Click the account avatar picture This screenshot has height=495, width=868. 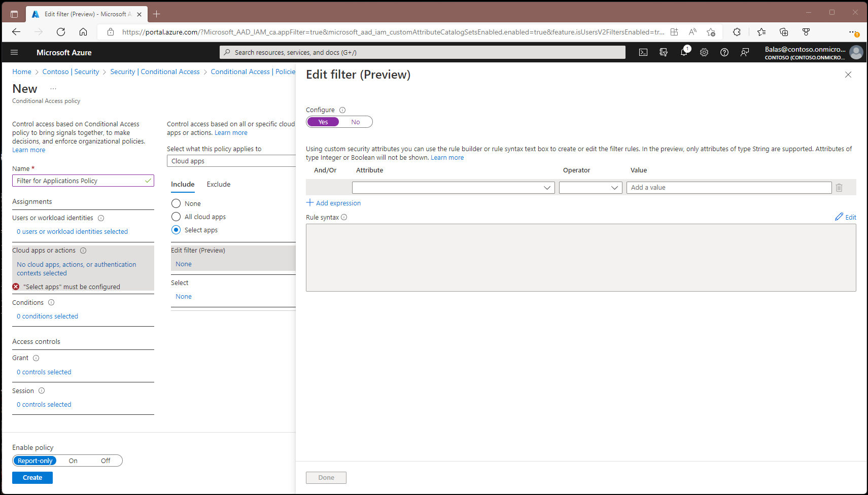[856, 52]
